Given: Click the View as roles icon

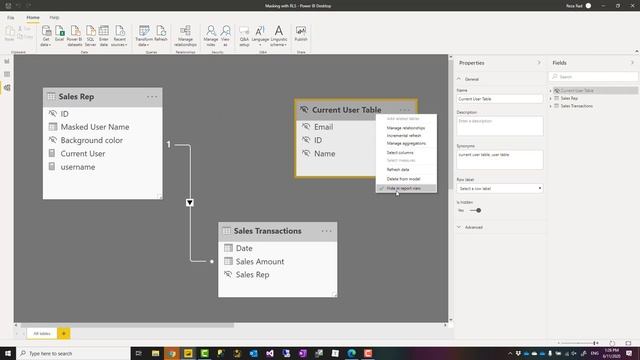Looking at the screenshot, I should tap(225, 36).
